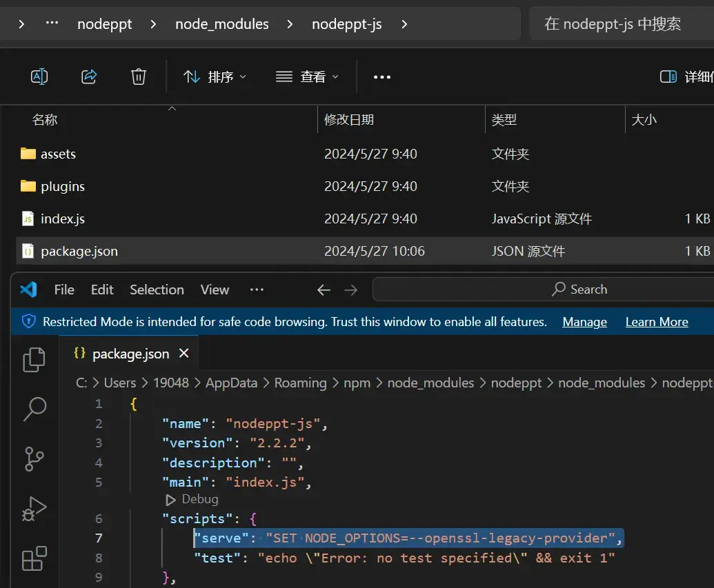Click the Learn More link
Screen dimensions: 714x588
(657, 322)
